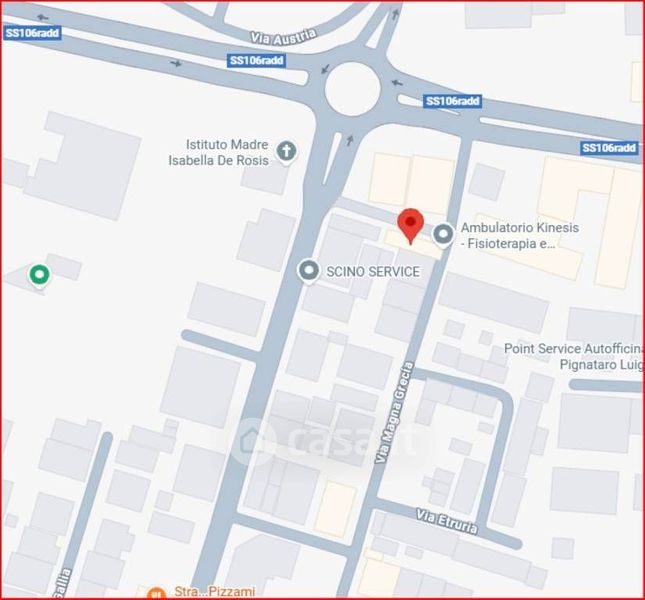
Task: Click the orange Stra...Pizzami restaurant icon
Action: (156, 593)
